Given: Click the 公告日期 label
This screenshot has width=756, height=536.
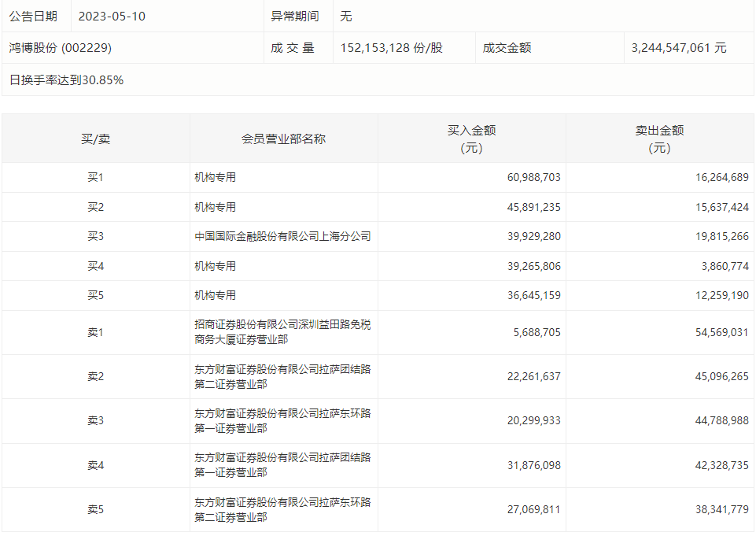Looking at the screenshot, I should coord(33,17).
